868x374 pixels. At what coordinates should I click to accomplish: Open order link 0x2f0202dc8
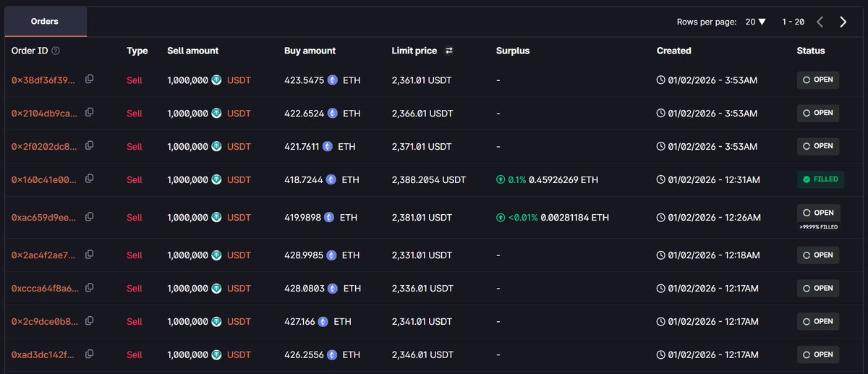[43, 146]
